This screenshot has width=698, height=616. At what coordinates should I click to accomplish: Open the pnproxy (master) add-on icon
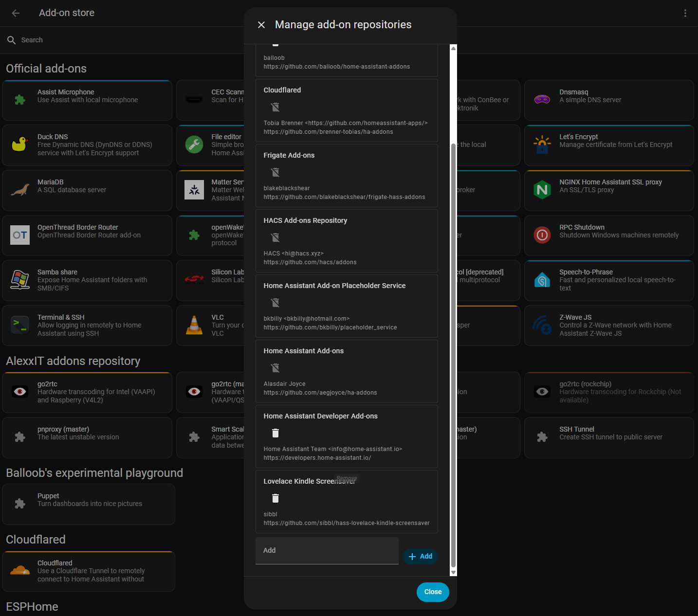point(20,437)
